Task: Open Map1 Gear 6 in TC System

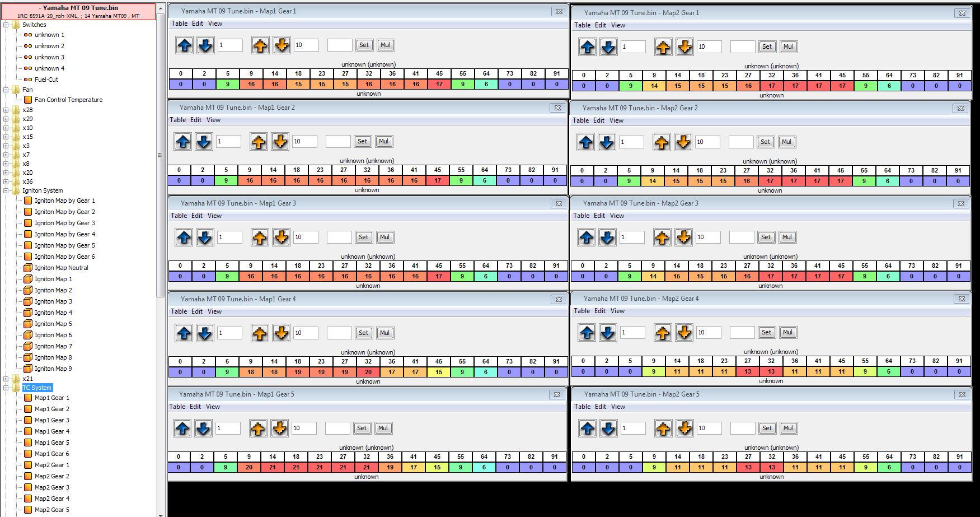Action: [51, 454]
